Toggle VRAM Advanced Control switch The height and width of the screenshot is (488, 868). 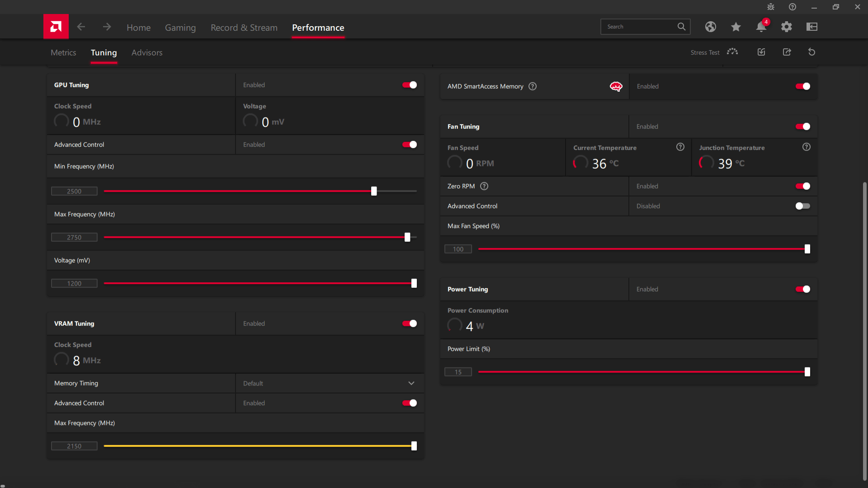click(410, 403)
